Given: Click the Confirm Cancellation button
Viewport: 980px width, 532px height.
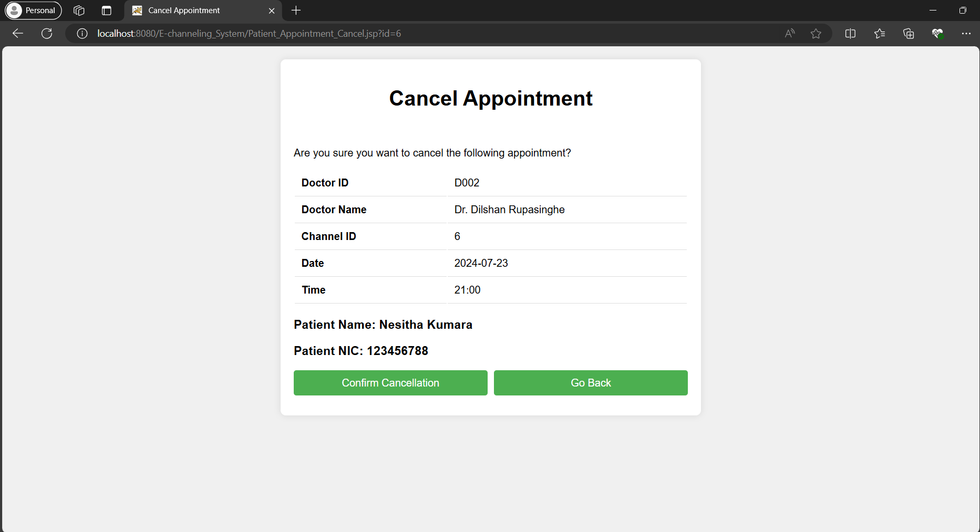Looking at the screenshot, I should pos(390,383).
